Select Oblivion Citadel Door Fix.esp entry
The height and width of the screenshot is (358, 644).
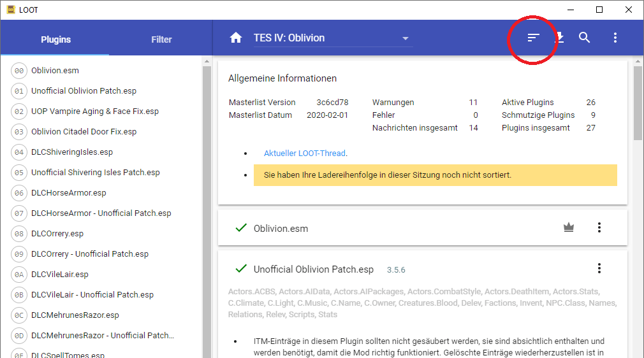pos(84,132)
